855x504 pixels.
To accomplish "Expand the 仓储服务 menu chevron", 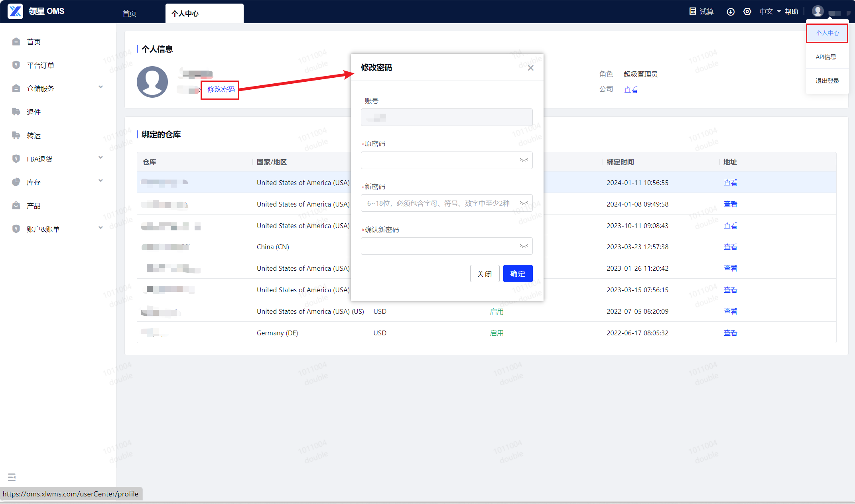I will coord(100,87).
